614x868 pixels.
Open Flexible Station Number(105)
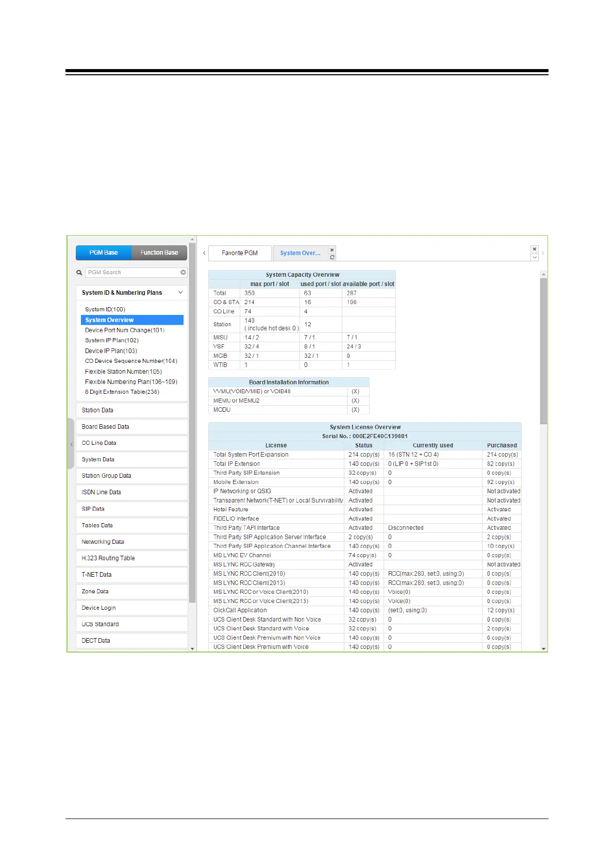[123, 372]
